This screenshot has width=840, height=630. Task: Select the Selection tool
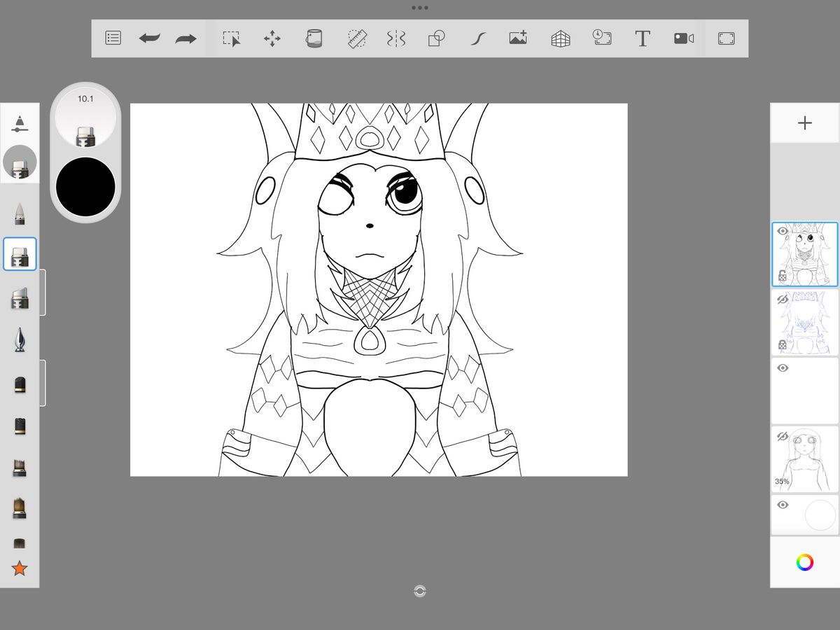point(232,38)
